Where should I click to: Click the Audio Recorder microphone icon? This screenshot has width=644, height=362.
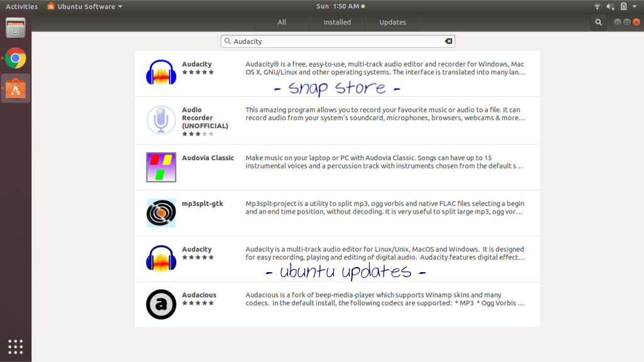pos(161,119)
